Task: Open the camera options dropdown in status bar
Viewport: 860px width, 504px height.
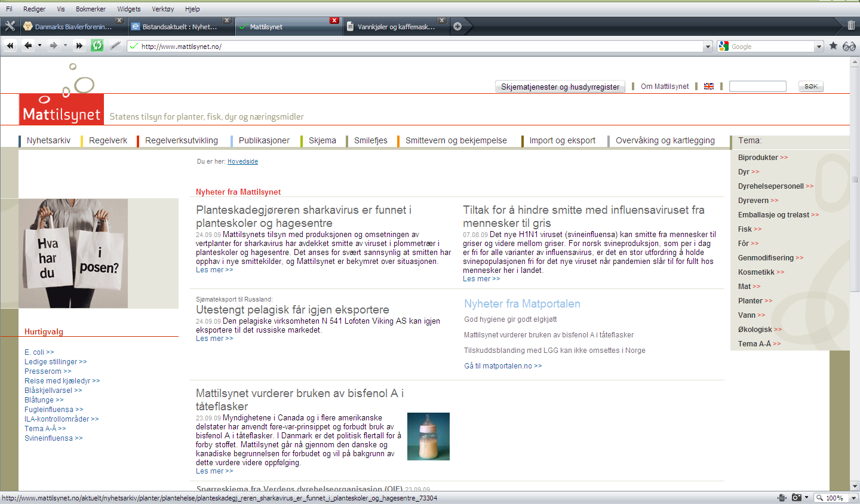Action: tap(807, 497)
